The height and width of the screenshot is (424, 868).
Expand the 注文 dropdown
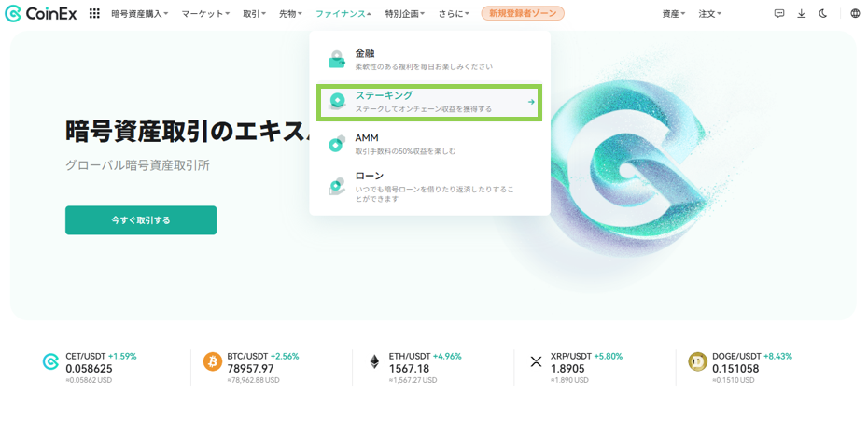click(709, 14)
